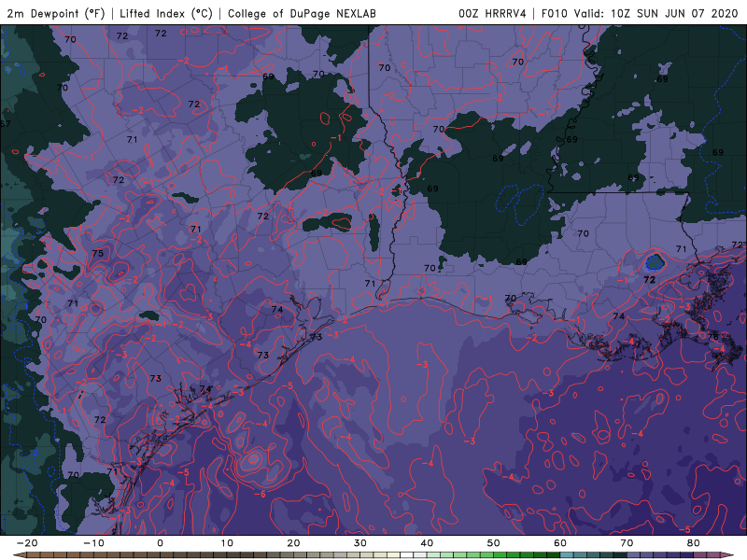Screen dimensions: 747x560
Task: Click the "0" color scale label
Action: 160,543
